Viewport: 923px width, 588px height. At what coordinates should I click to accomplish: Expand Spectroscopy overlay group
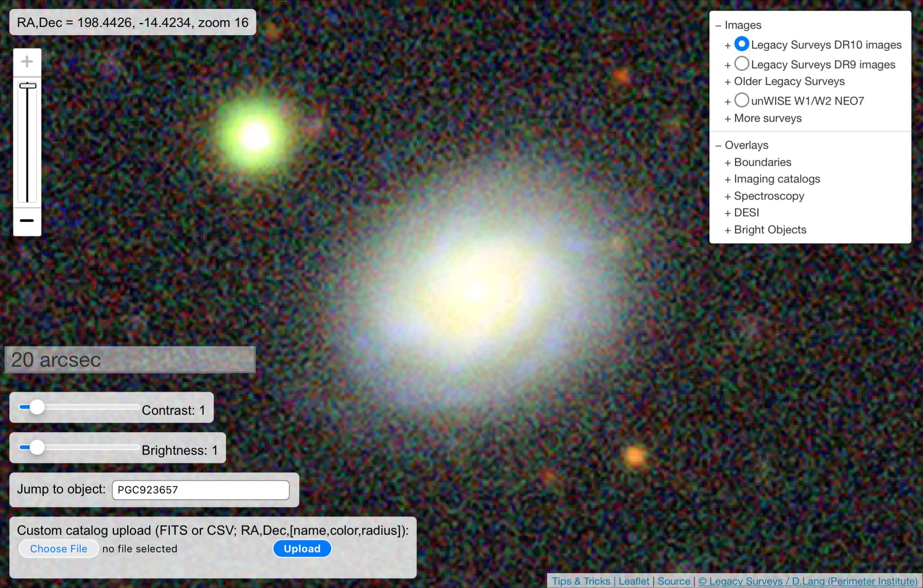(x=768, y=196)
